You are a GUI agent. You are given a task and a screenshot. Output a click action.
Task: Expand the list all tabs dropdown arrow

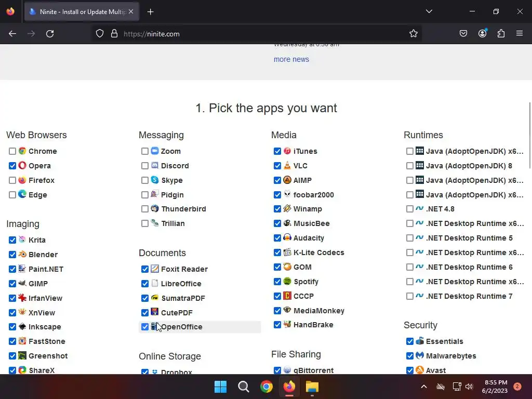click(429, 11)
